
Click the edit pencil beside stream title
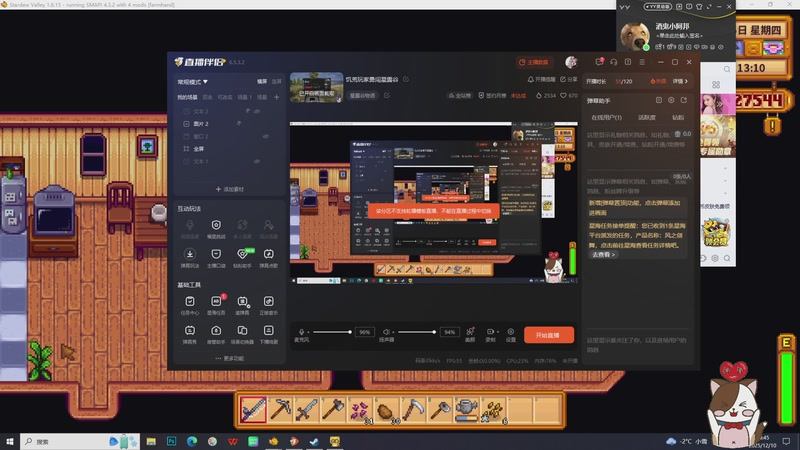[406, 79]
